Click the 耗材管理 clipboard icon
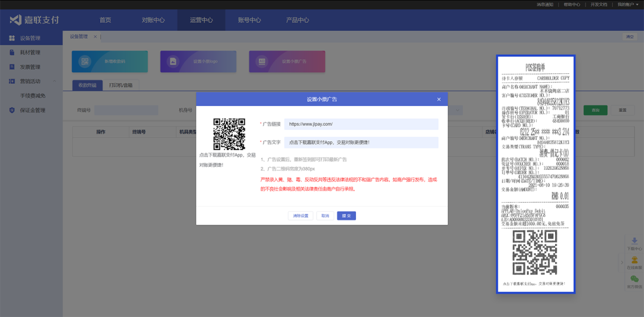This screenshot has height=317, width=644. coord(12,52)
